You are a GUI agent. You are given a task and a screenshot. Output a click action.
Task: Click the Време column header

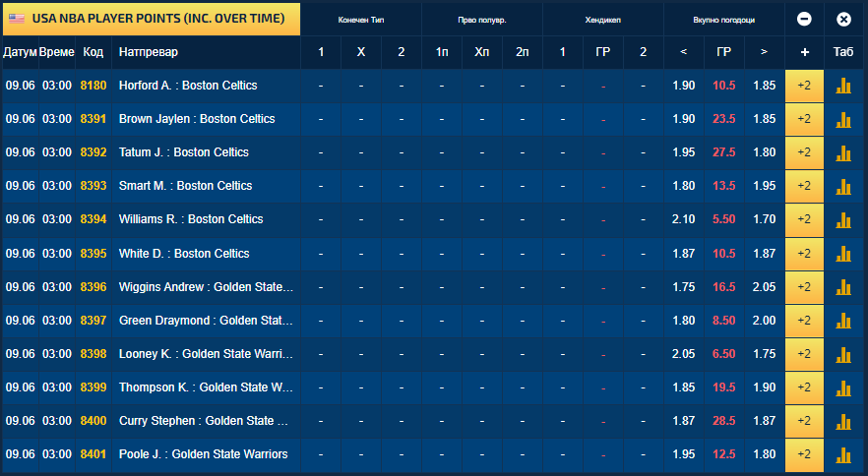(56, 52)
